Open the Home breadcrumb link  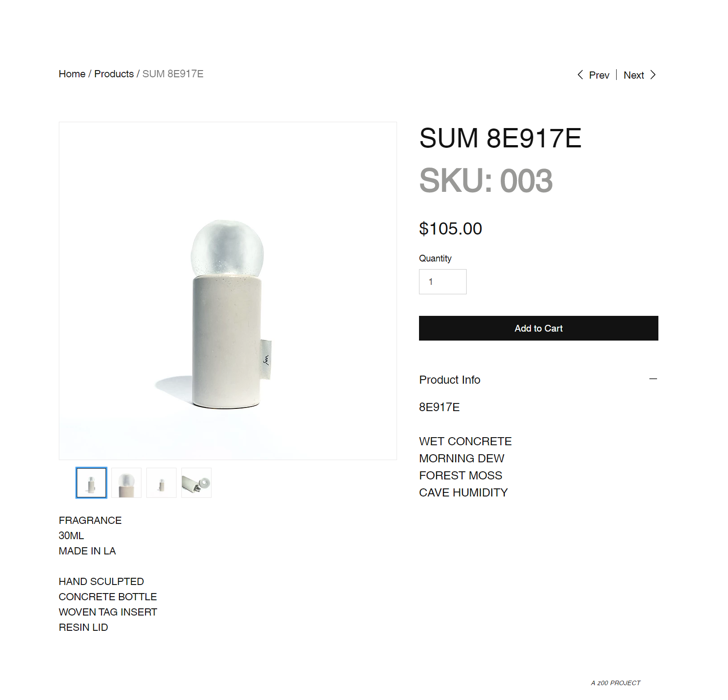tap(72, 74)
